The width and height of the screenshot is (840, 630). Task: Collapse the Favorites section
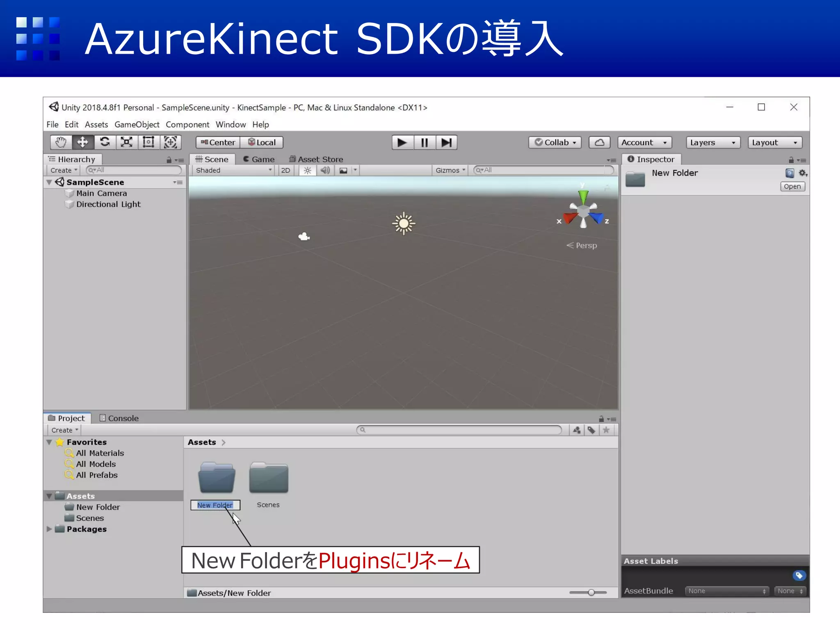[x=49, y=442]
